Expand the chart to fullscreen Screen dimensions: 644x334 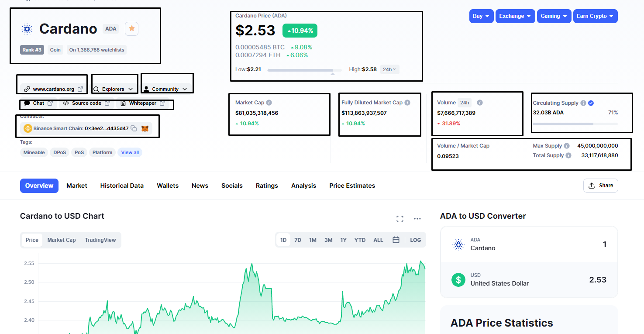[x=399, y=219]
